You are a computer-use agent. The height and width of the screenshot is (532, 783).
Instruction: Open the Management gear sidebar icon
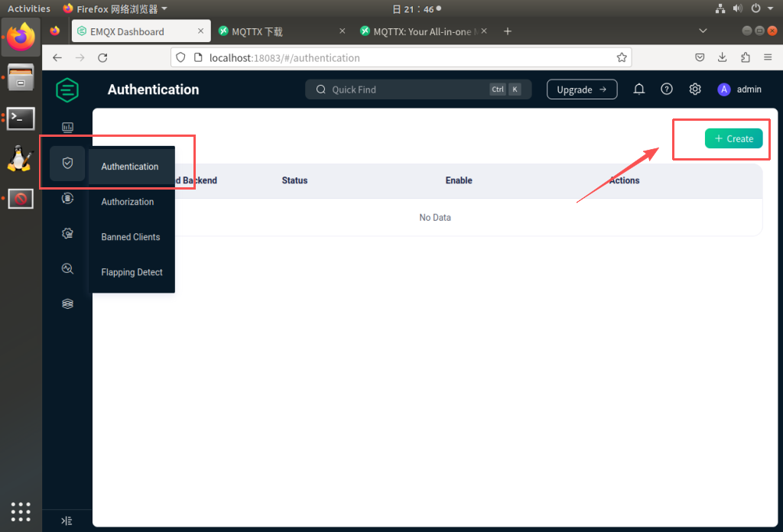click(x=67, y=233)
